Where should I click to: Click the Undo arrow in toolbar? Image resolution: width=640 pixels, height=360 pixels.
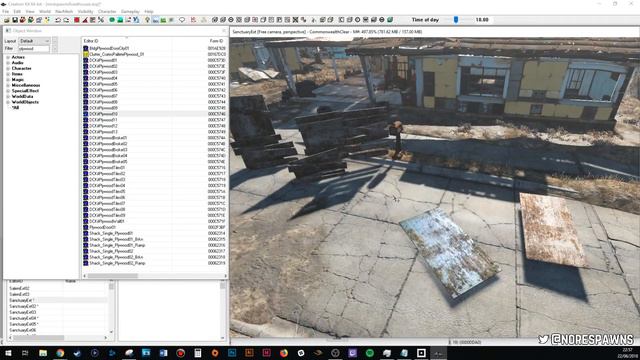point(58,20)
